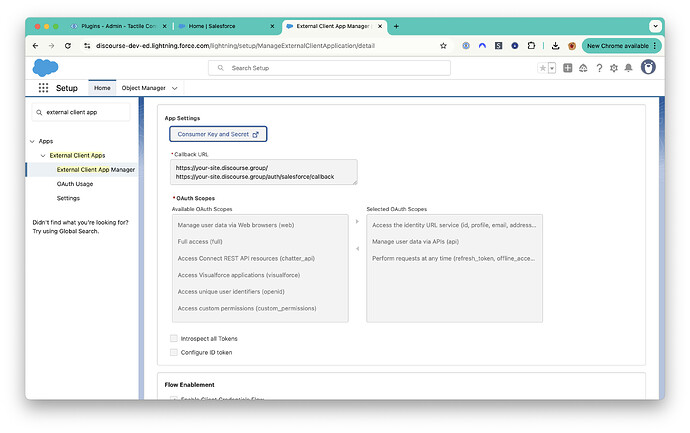Click the Salesforce favorites star icon

click(543, 68)
